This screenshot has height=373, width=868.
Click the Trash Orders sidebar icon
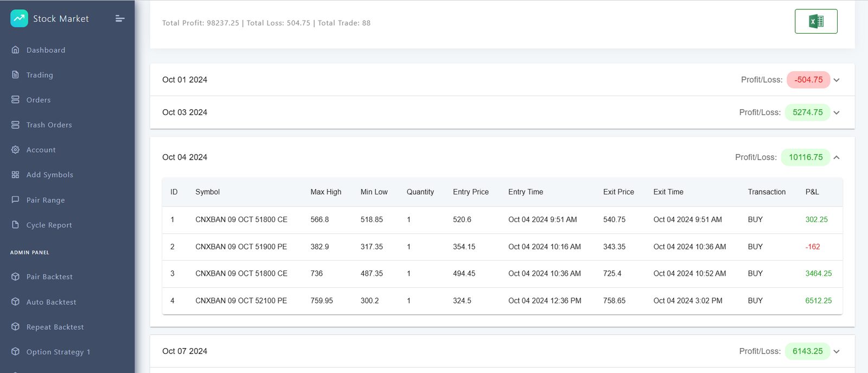(15, 124)
